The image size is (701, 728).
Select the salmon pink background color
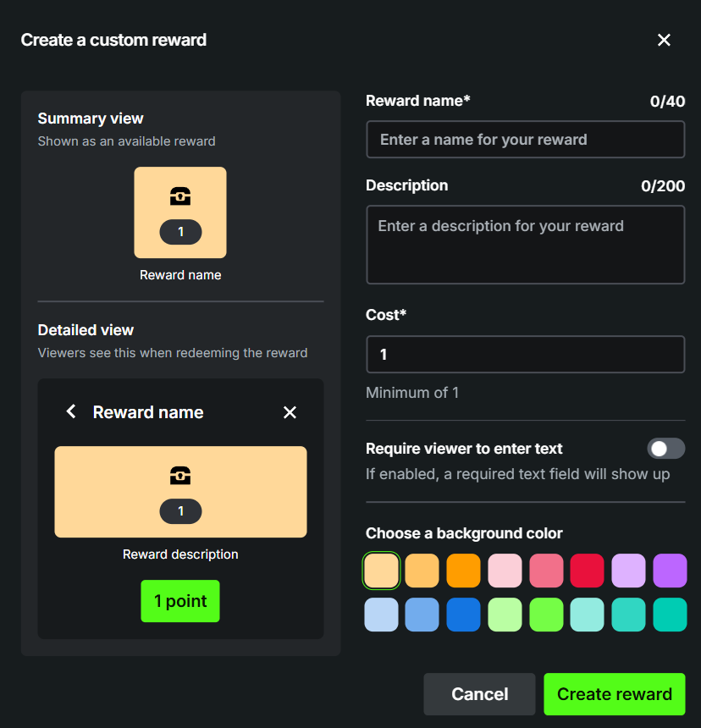point(546,571)
